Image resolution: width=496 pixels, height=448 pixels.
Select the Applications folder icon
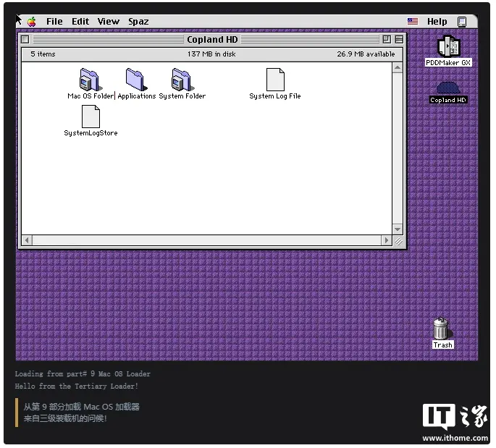tap(136, 80)
